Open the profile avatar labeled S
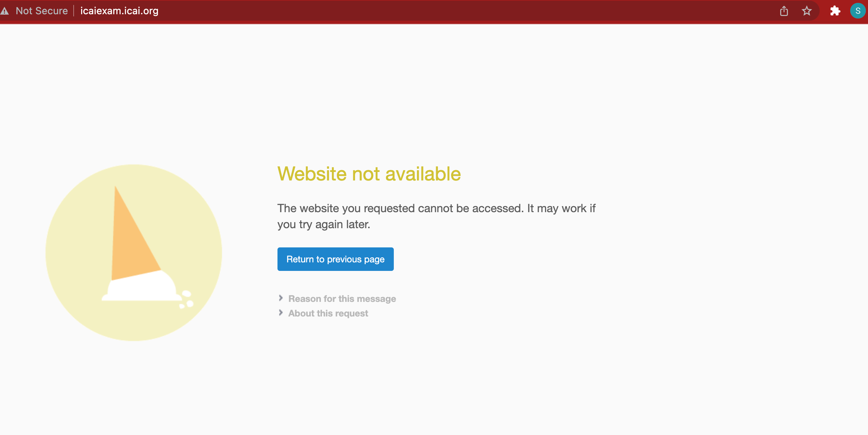This screenshot has height=435, width=868. click(858, 11)
